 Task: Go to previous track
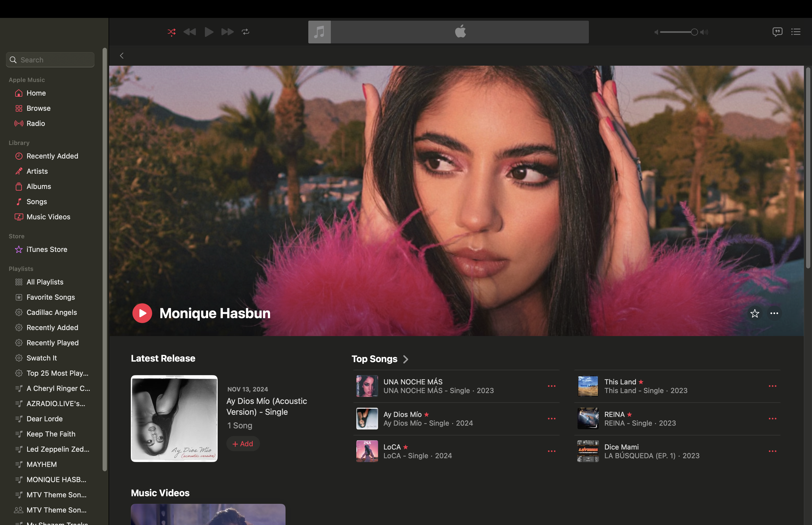click(190, 32)
